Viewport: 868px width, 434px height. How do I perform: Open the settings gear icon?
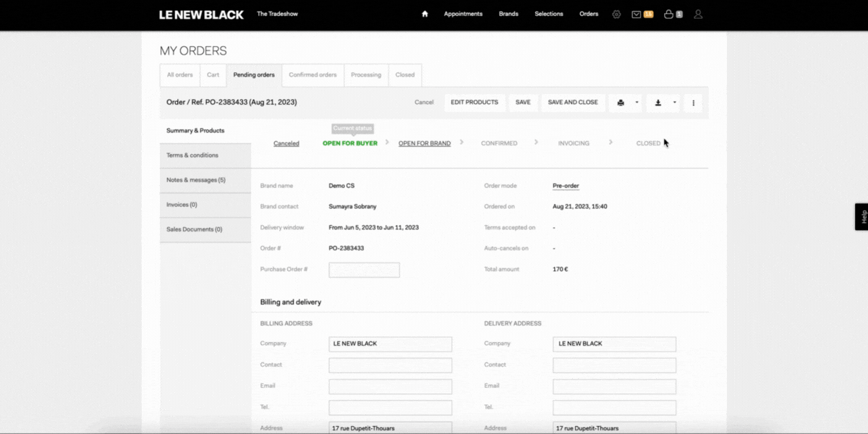click(x=616, y=14)
